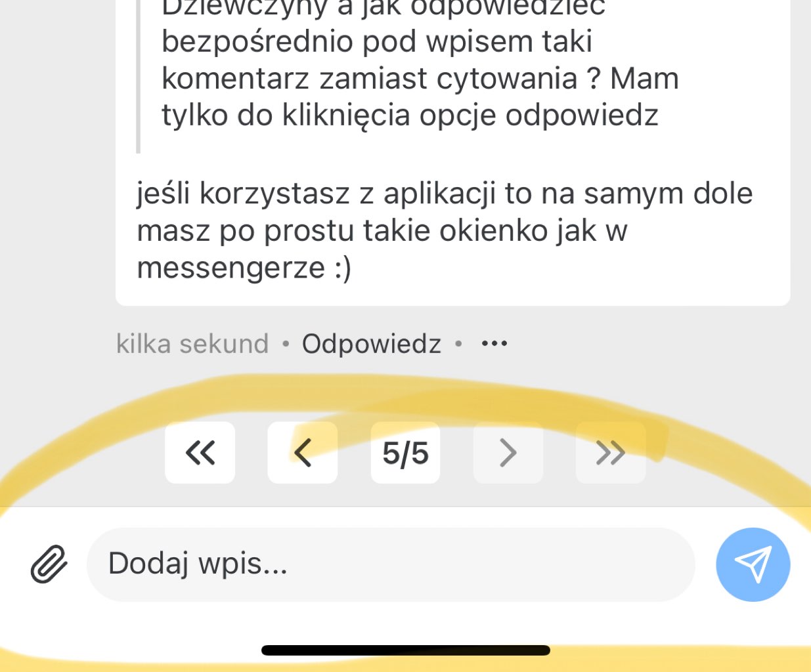
Task: Tap the quoted line 'komentarz zamiast cytowania ? Mam'
Action: (x=420, y=78)
